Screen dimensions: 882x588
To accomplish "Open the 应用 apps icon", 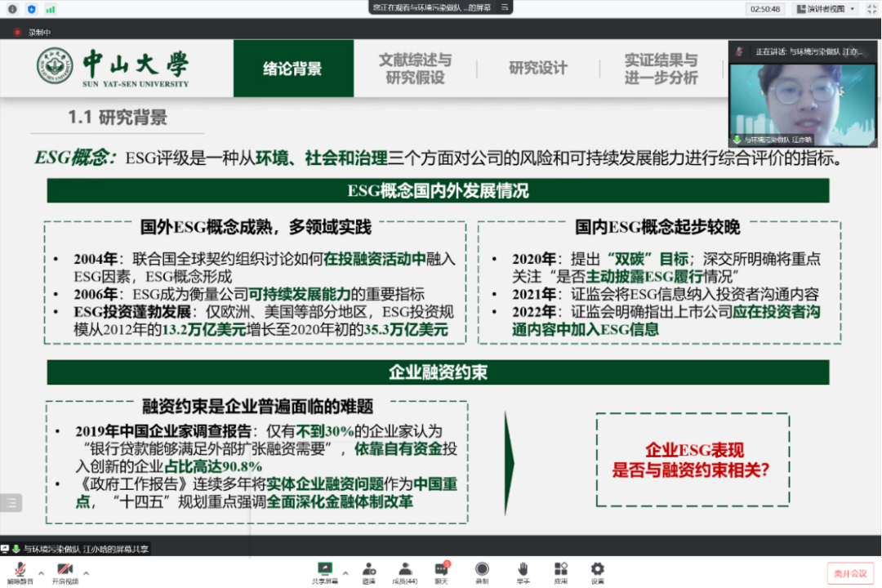I will point(561,573).
